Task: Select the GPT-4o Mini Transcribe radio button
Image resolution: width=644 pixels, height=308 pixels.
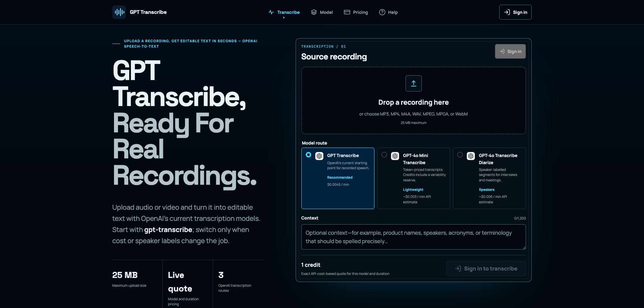Action: tap(384, 155)
